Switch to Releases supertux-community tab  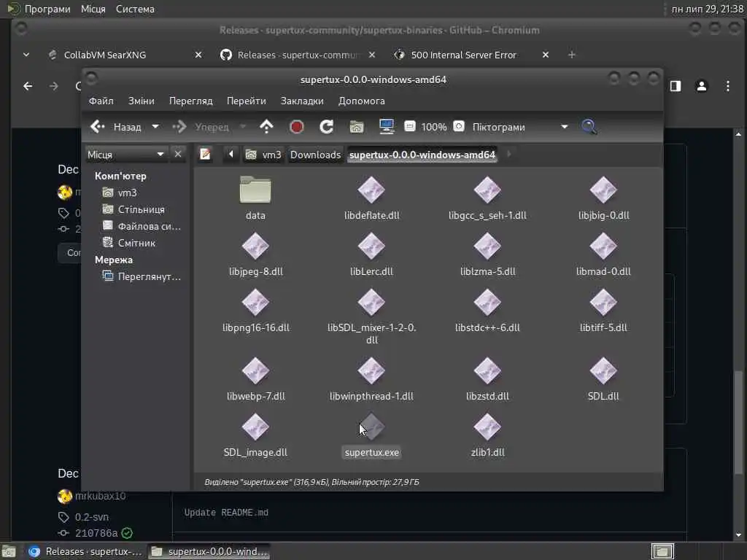pyautogui.click(x=298, y=55)
